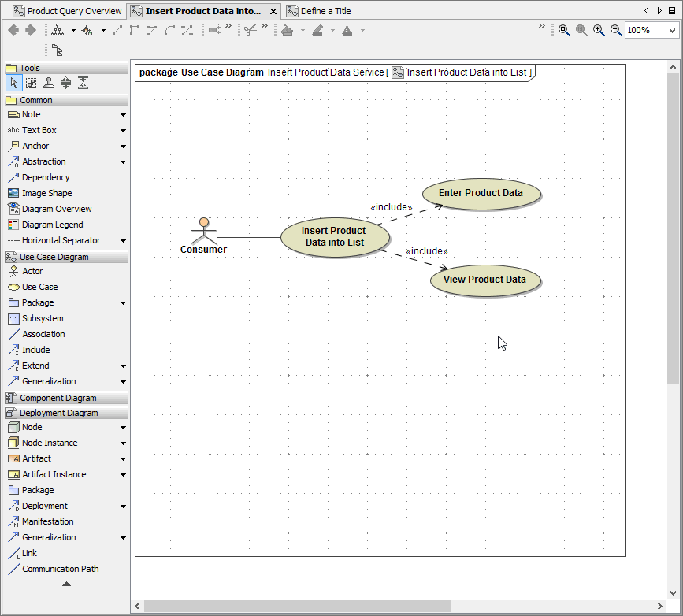Choose the Include relationship tool
Viewport: 683px width, 616px height.
35,350
